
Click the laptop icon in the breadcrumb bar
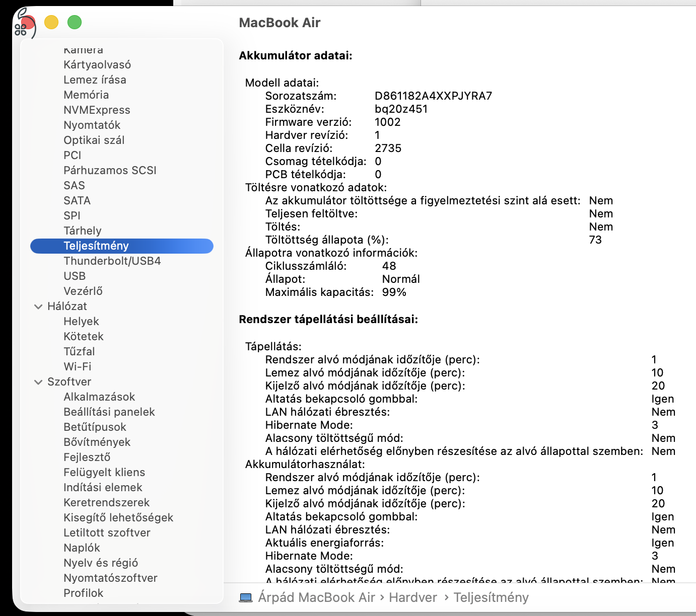tap(246, 597)
